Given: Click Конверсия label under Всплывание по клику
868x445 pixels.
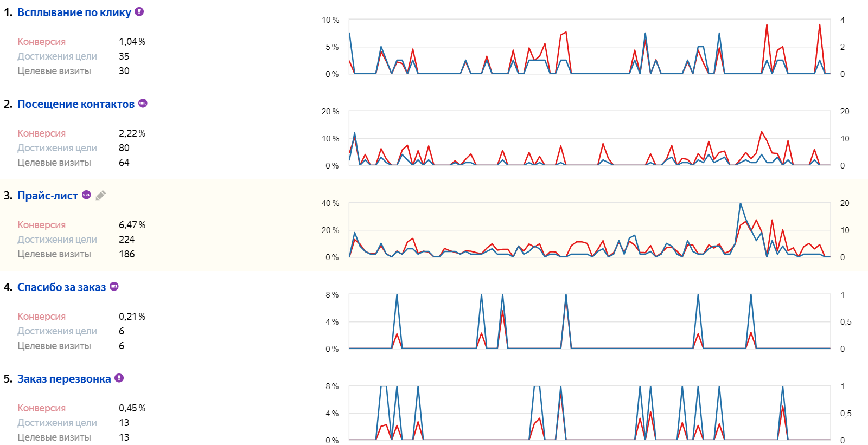Looking at the screenshot, I should [x=41, y=42].
